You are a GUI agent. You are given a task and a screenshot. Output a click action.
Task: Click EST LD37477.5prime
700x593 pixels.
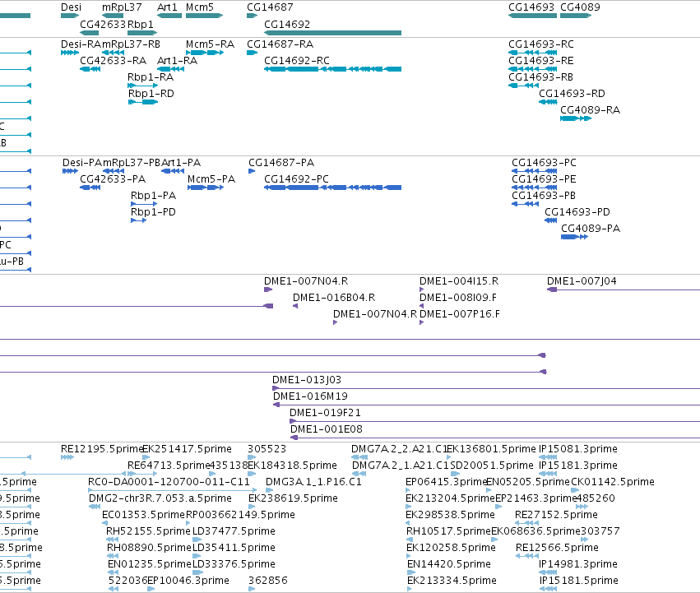click(x=197, y=540)
